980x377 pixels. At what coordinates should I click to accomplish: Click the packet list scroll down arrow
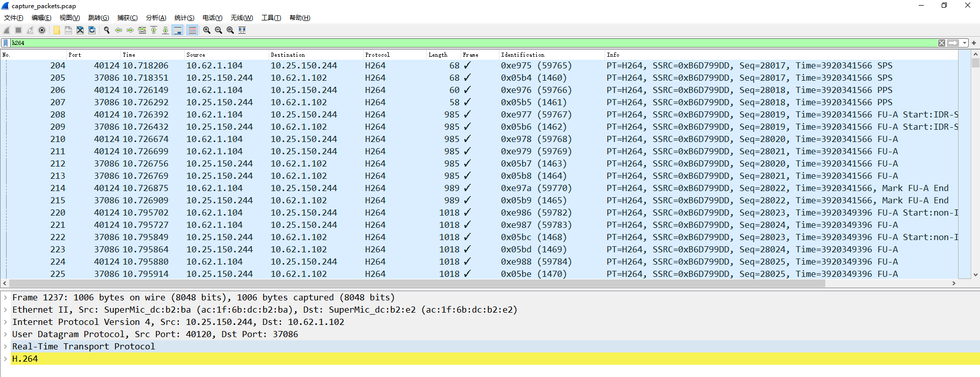tap(975, 274)
